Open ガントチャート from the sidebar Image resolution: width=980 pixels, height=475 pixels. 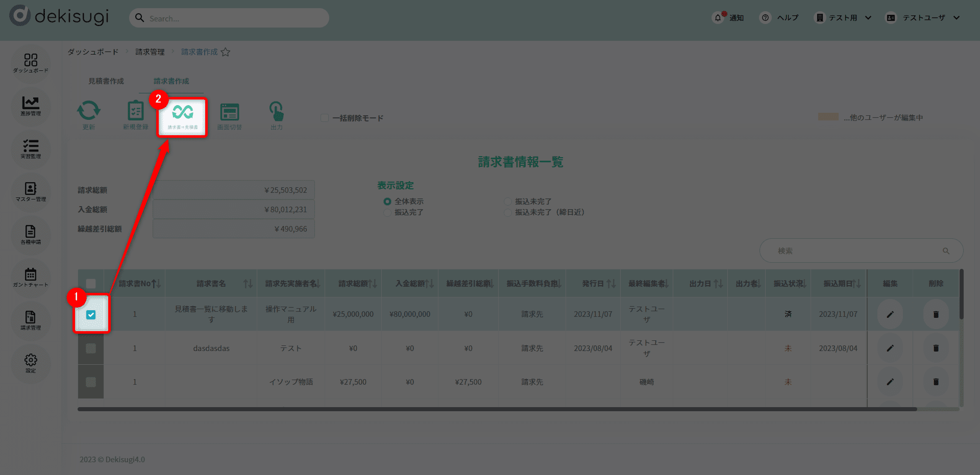pos(31,277)
